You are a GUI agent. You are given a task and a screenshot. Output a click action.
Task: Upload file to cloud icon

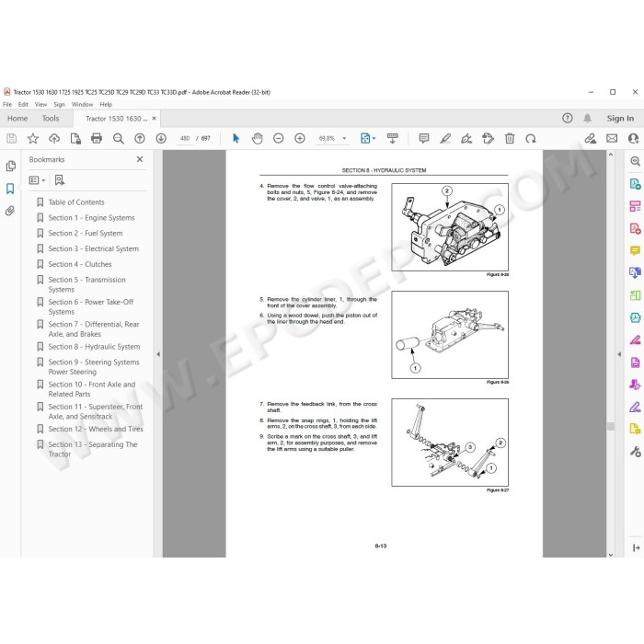coord(54,138)
